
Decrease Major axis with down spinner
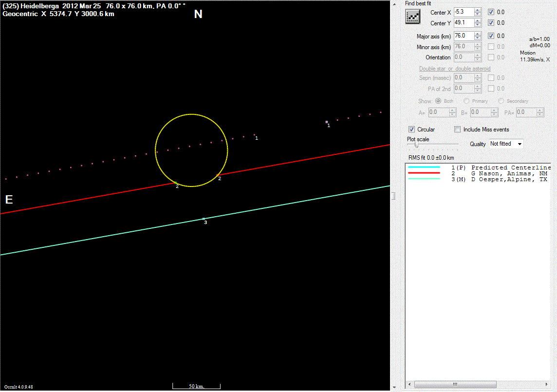click(x=478, y=38)
